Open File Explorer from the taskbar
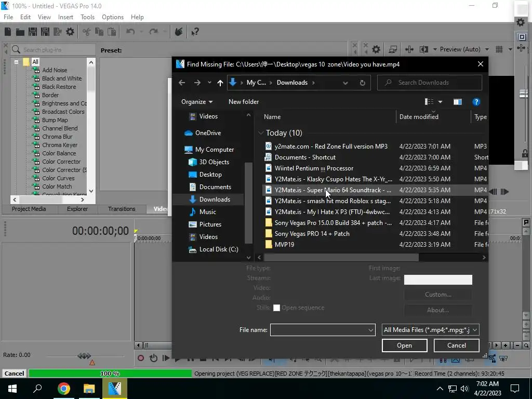This screenshot has height=399, width=532. (89, 389)
